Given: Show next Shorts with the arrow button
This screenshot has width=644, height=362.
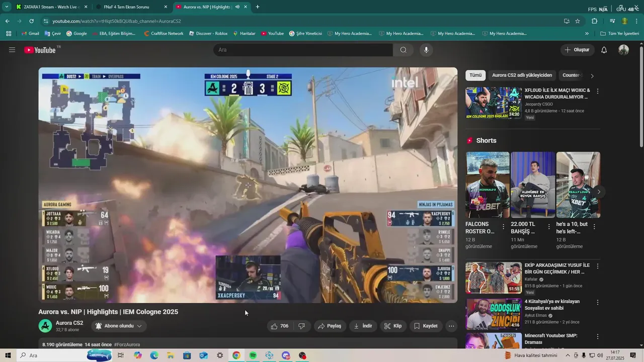Looking at the screenshot, I should [599, 192].
